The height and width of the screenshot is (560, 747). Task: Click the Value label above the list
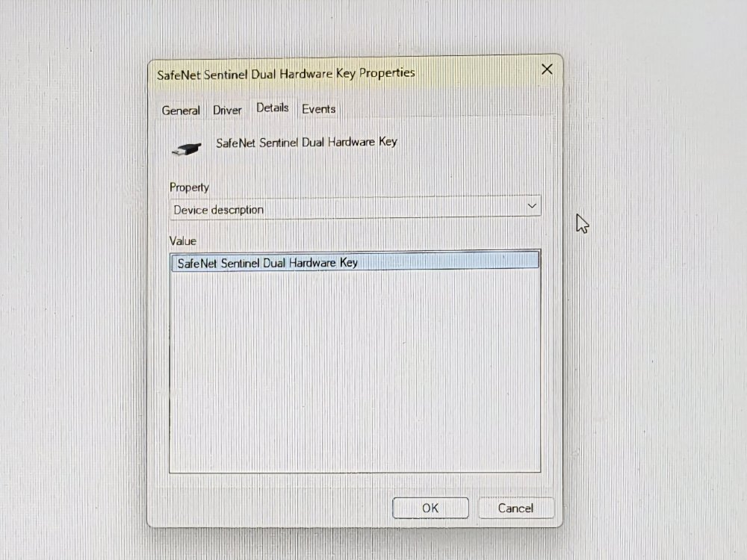[x=182, y=241]
